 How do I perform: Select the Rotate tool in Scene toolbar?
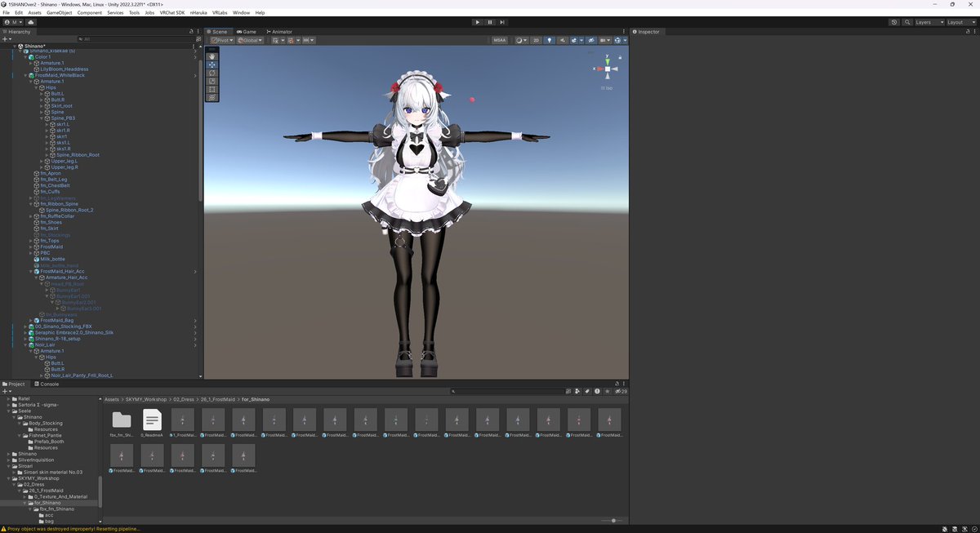pos(212,72)
